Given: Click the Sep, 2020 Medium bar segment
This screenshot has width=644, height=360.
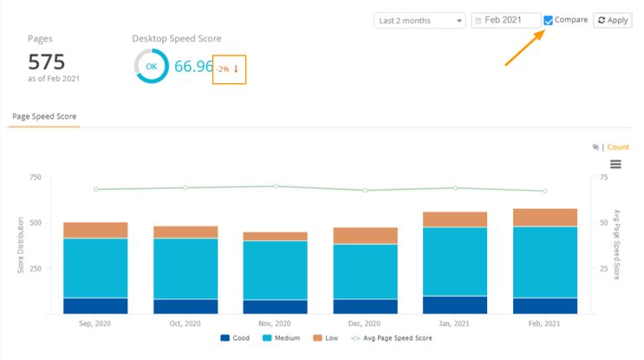Looking at the screenshot, I should (95, 268).
